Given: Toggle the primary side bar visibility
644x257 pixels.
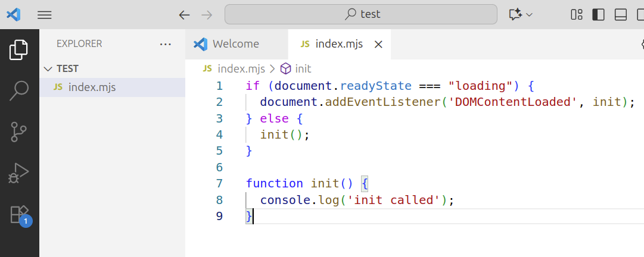Looking at the screenshot, I should pos(598,15).
